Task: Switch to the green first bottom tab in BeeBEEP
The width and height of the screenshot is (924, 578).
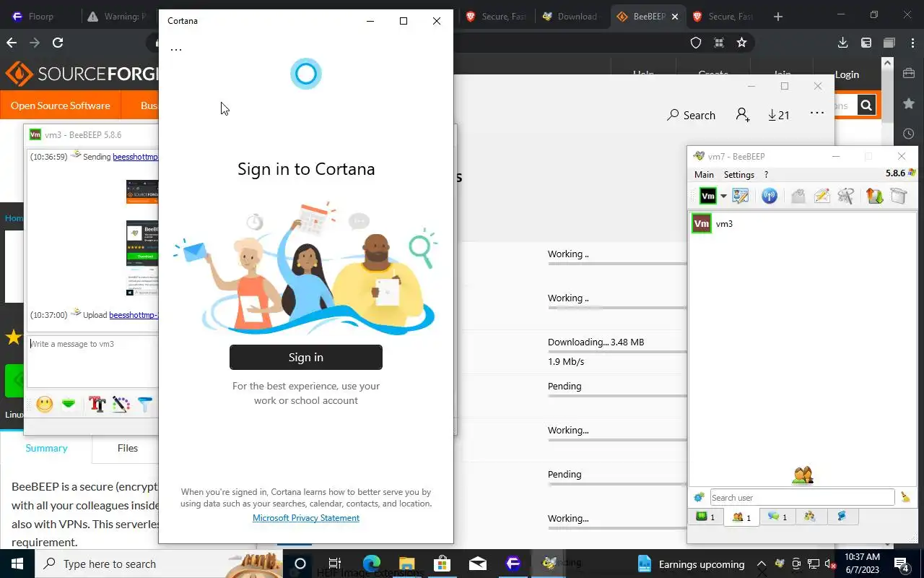Action: pyautogui.click(x=705, y=517)
